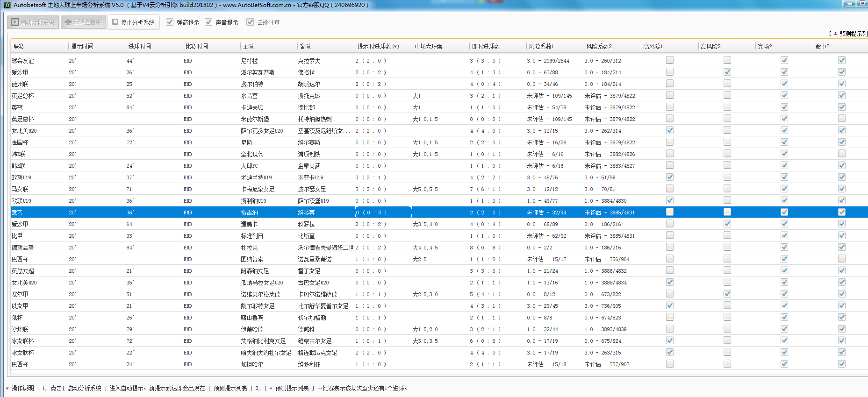Disable the 声音提示 checkbox
Image resolution: width=868 pixels, height=397 pixels.
click(x=208, y=22)
